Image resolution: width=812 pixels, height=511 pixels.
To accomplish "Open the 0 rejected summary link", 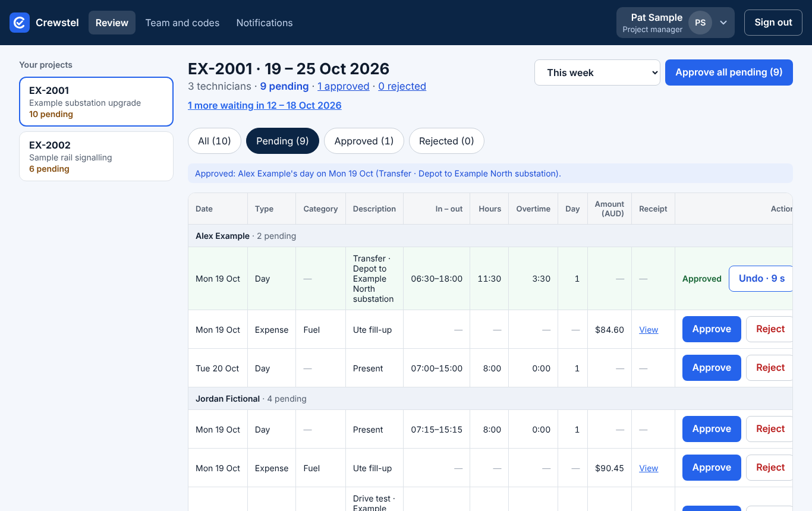I will click(402, 86).
